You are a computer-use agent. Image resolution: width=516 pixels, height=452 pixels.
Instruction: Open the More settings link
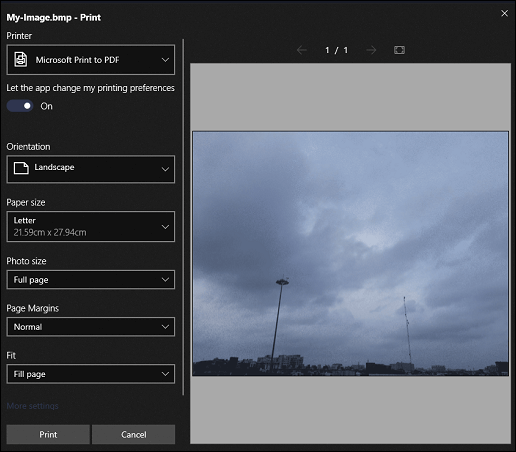(32, 406)
